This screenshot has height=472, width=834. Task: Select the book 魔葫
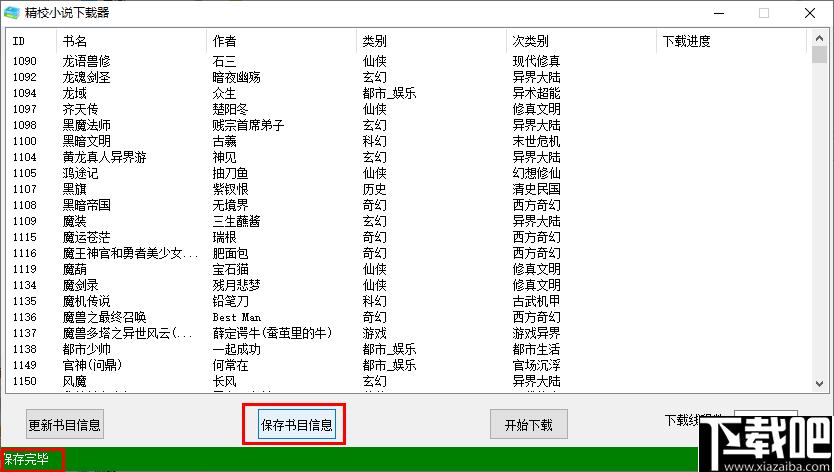click(x=74, y=269)
